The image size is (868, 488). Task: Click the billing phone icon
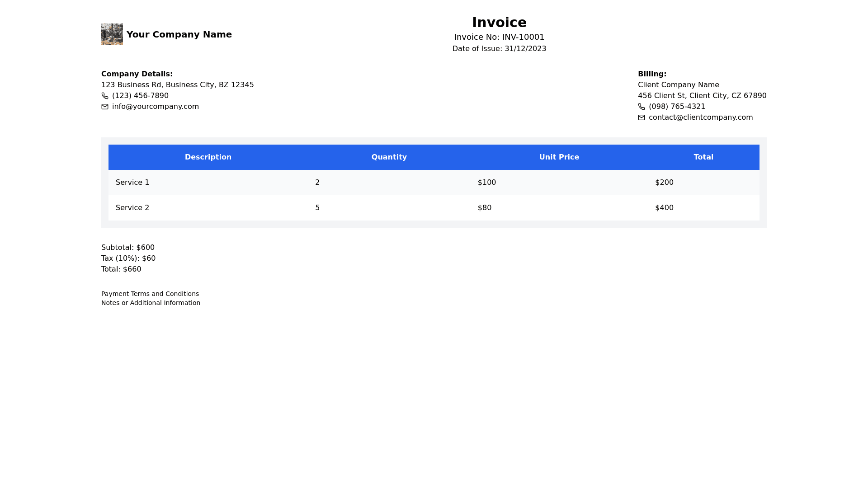click(642, 107)
